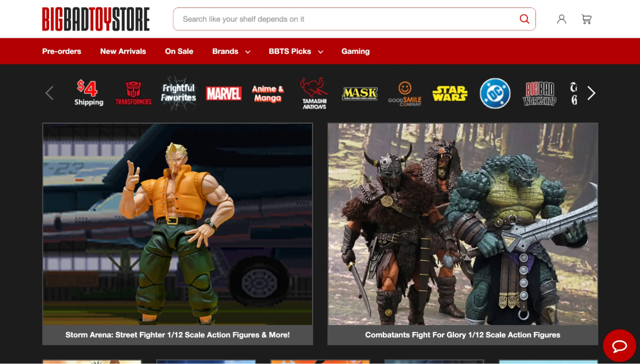
Task: Open the New Arrivals menu item
Action: coord(123,51)
